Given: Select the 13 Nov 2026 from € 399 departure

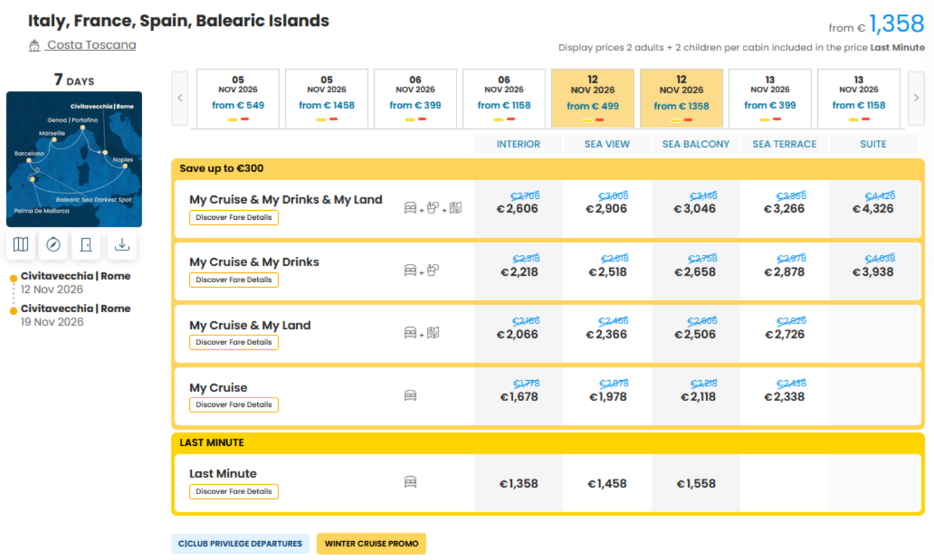Looking at the screenshot, I should (770, 99).
